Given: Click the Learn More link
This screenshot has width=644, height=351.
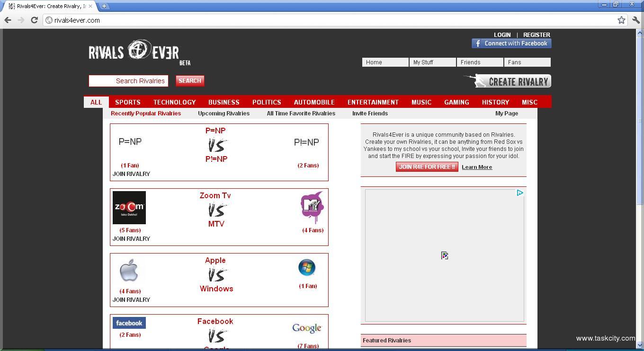Looking at the screenshot, I should pos(476,167).
